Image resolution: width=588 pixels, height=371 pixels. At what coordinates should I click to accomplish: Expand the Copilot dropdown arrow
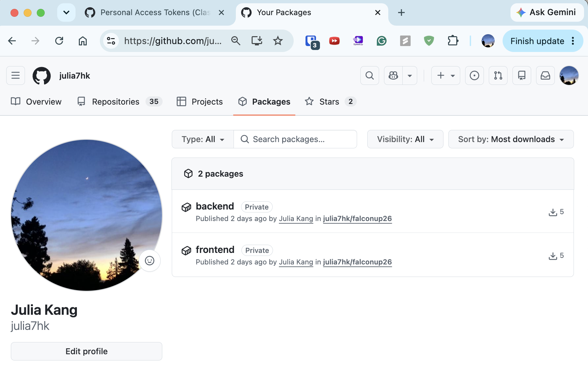[x=410, y=76]
